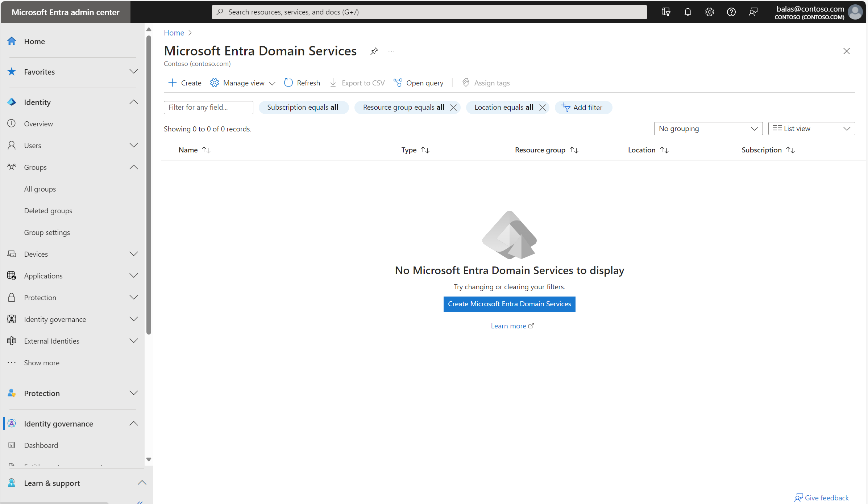
Task: Click the notifications bell icon
Action: pos(688,11)
